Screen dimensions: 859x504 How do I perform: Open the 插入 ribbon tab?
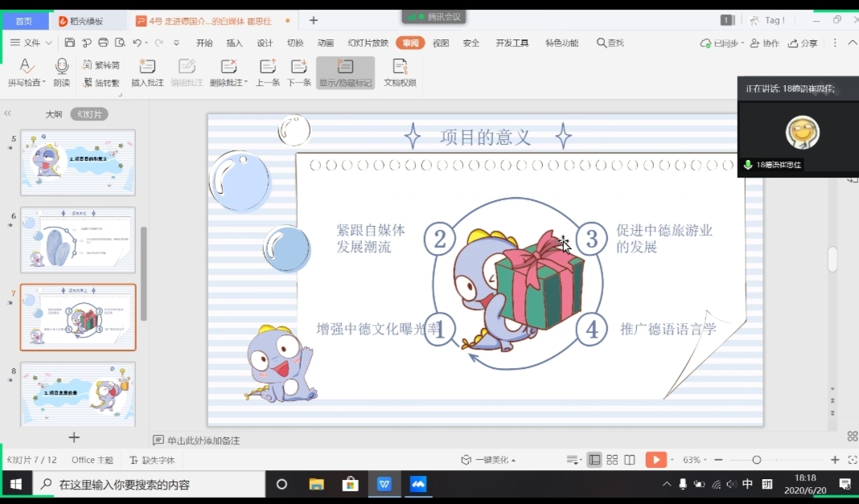point(234,43)
